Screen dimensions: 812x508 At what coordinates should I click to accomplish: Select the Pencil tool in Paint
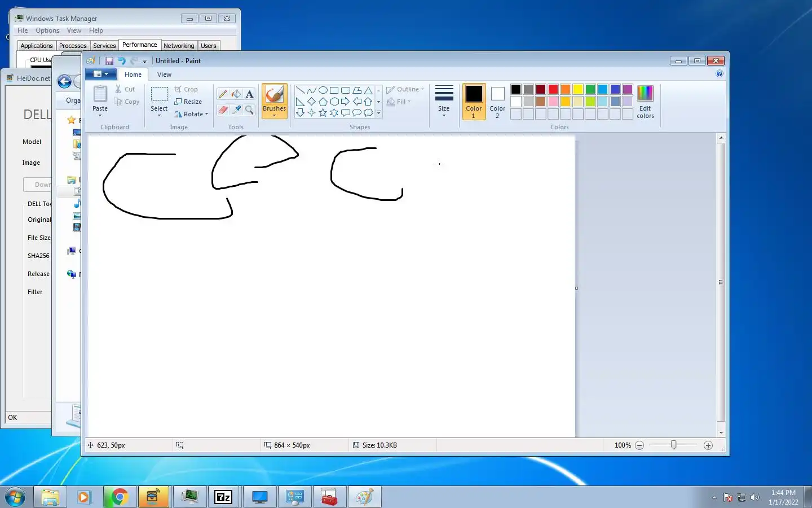pos(223,94)
